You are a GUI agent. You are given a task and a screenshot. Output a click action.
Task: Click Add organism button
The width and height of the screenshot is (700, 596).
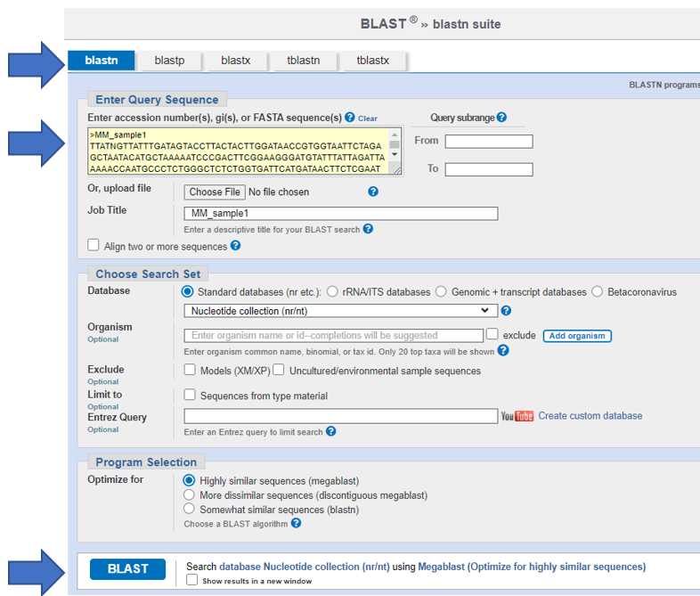pyautogui.click(x=577, y=336)
